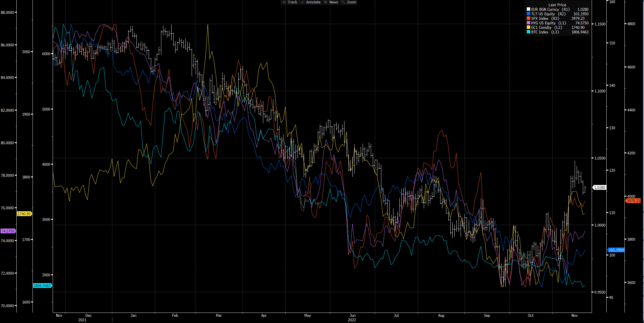The width and height of the screenshot is (644, 323).
Task: Click the orange 3979.23 SPX price tag
Action: tap(633, 201)
